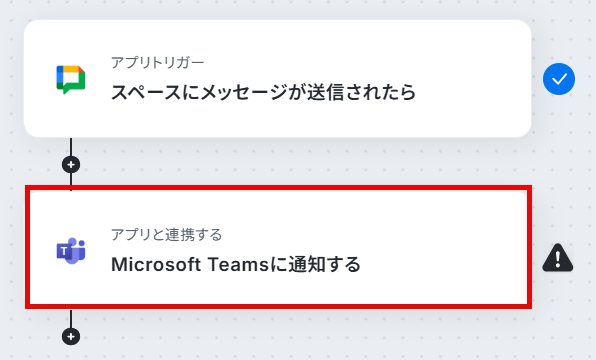Click the black warning triangle icon
The height and width of the screenshot is (360, 596).
click(558, 258)
